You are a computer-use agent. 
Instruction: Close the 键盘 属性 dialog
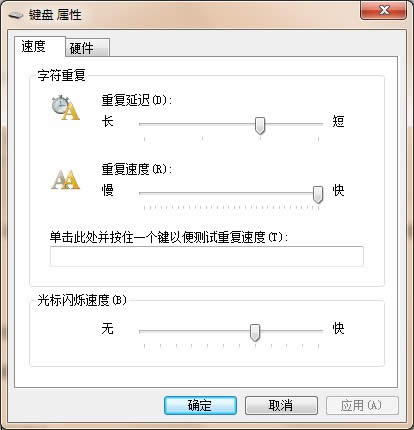click(x=383, y=10)
